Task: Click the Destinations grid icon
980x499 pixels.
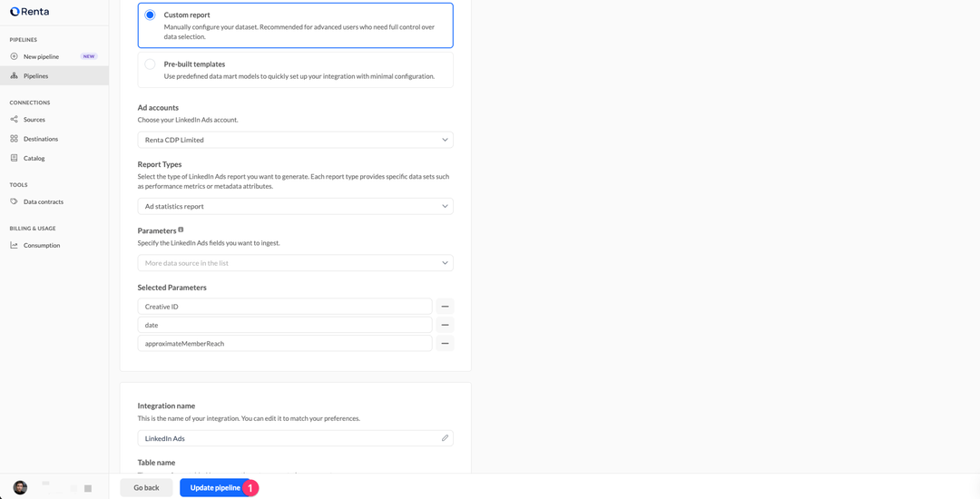Action: point(14,139)
